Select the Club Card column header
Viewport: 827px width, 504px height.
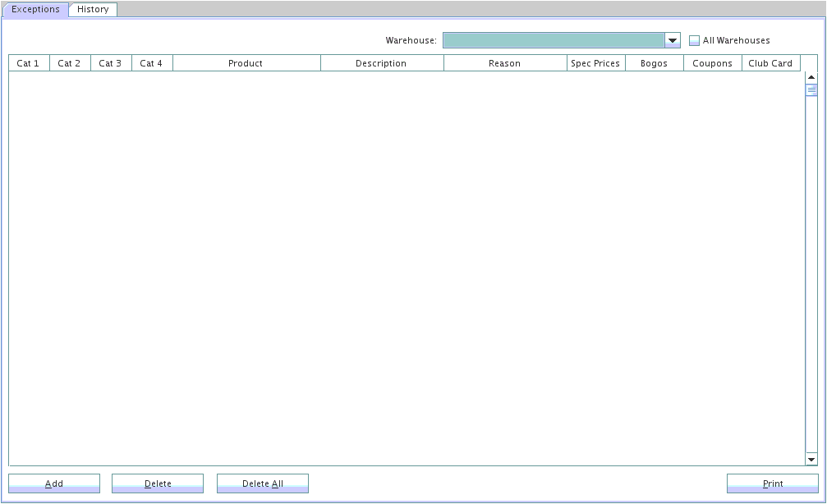770,63
